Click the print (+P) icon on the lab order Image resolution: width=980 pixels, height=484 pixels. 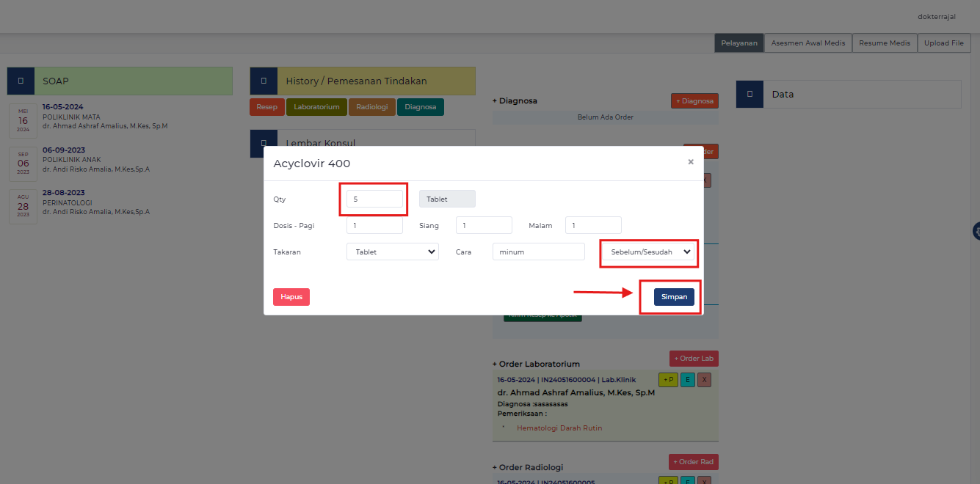(x=668, y=380)
